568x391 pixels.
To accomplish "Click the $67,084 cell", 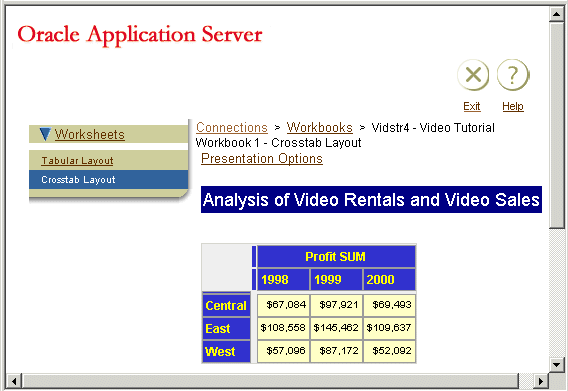I will point(283,305).
